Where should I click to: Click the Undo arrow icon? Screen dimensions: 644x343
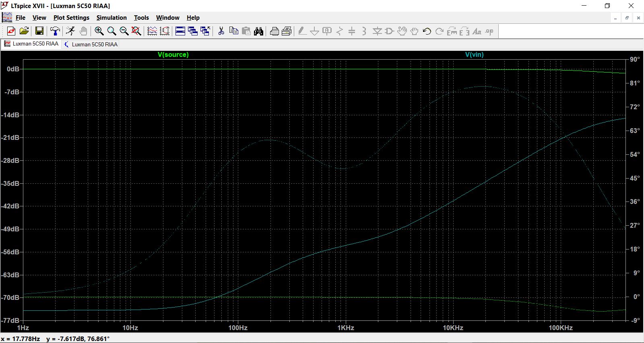[427, 31]
